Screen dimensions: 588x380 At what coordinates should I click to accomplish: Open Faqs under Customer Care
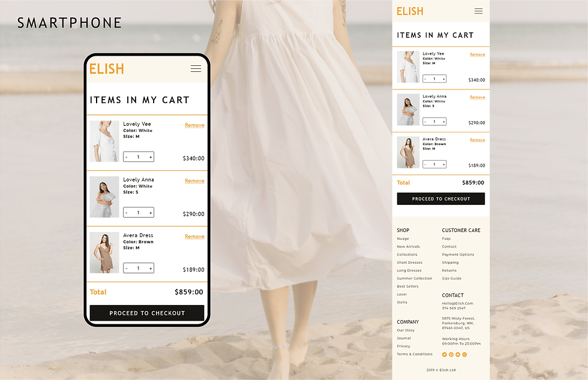446,239
